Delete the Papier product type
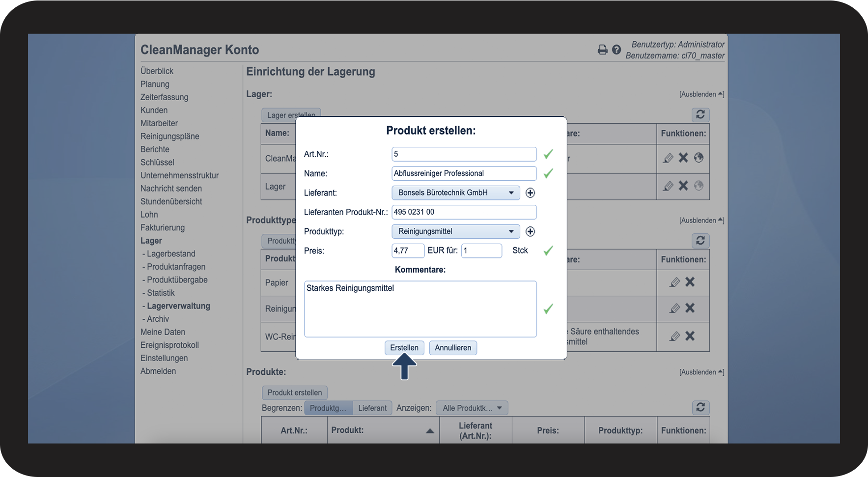Image resolution: width=868 pixels, height=477 pixels. click(x=690, y=282)
